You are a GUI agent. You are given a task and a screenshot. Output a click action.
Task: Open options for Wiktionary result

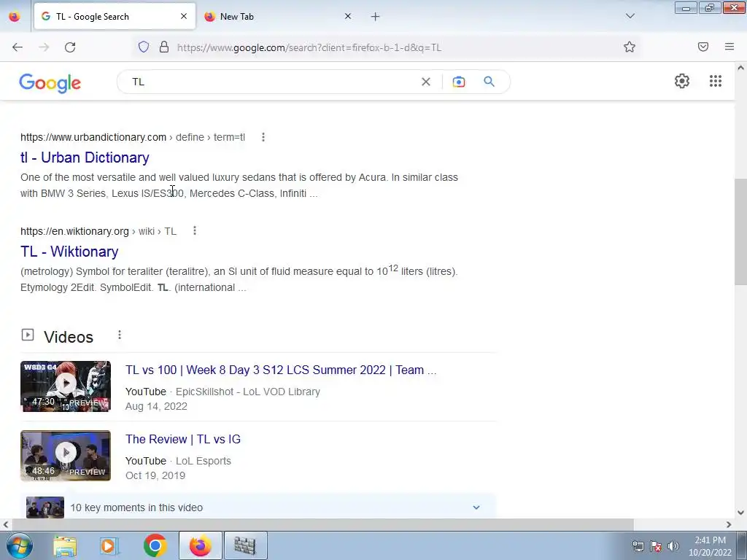click(x=194, y=231)
